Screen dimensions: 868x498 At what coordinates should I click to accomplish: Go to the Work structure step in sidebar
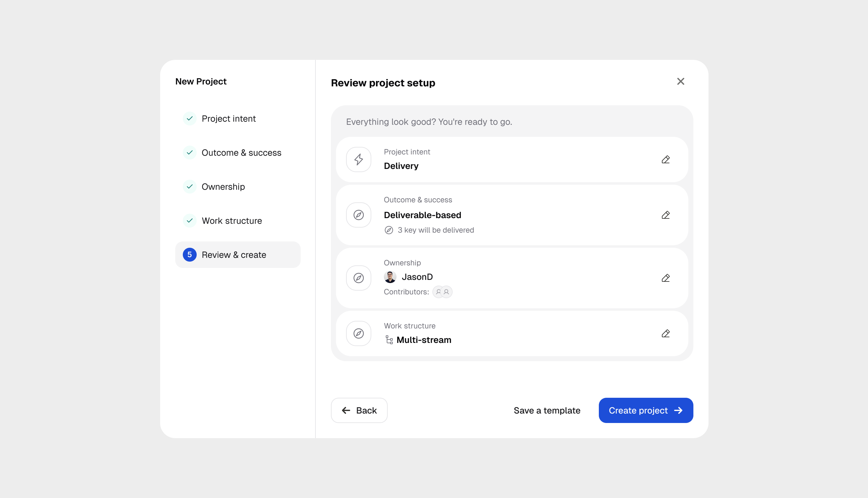(x=238, y=221)
